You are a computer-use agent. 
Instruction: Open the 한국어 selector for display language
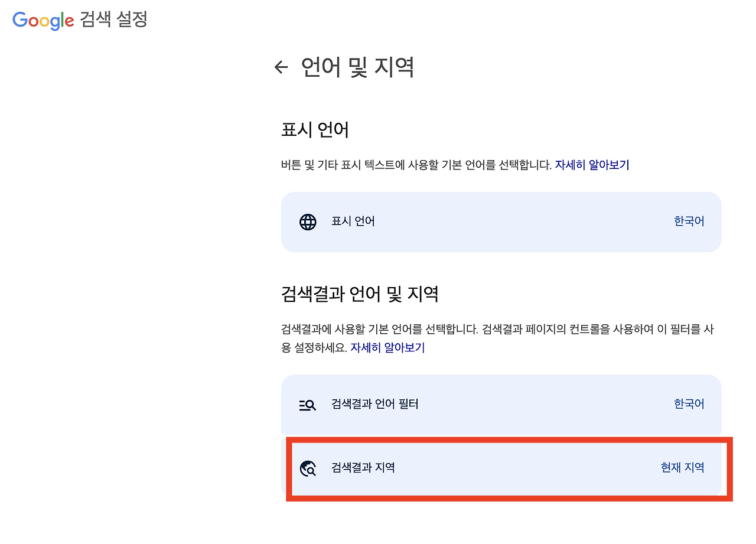689,222
